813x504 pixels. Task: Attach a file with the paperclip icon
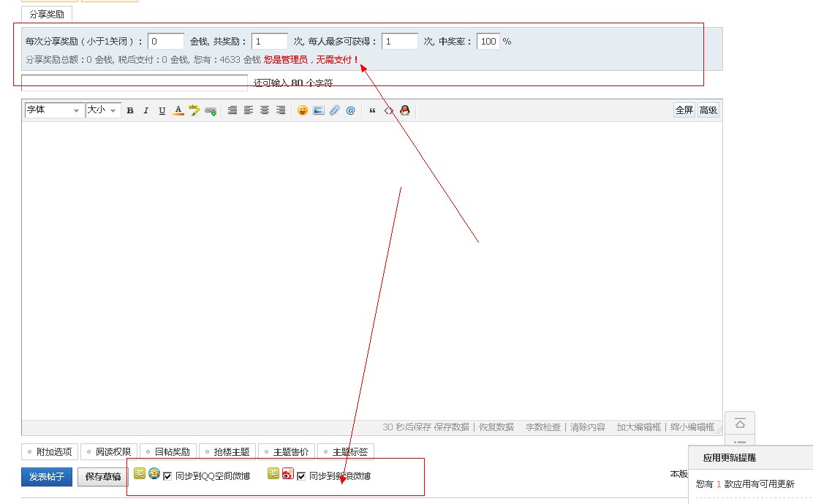[x=334, y=110]
